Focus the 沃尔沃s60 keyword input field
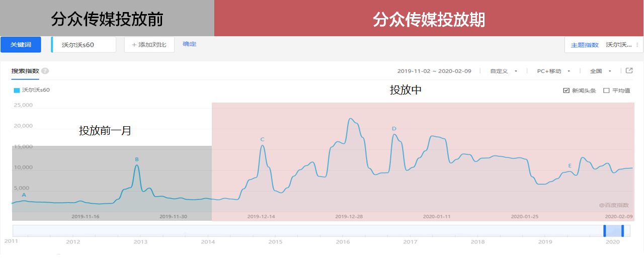Viewport: 644px width, 265px height. click(84, 45)
